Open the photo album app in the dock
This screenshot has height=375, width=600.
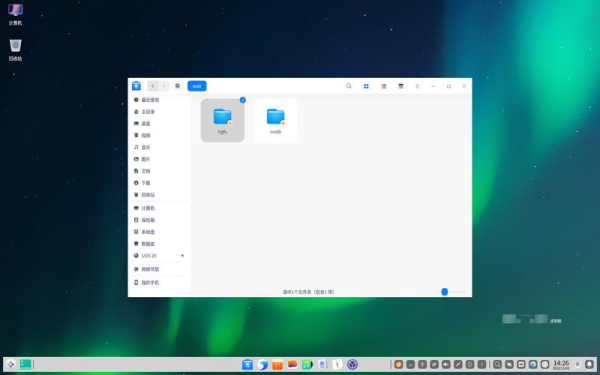coord(292,364)
